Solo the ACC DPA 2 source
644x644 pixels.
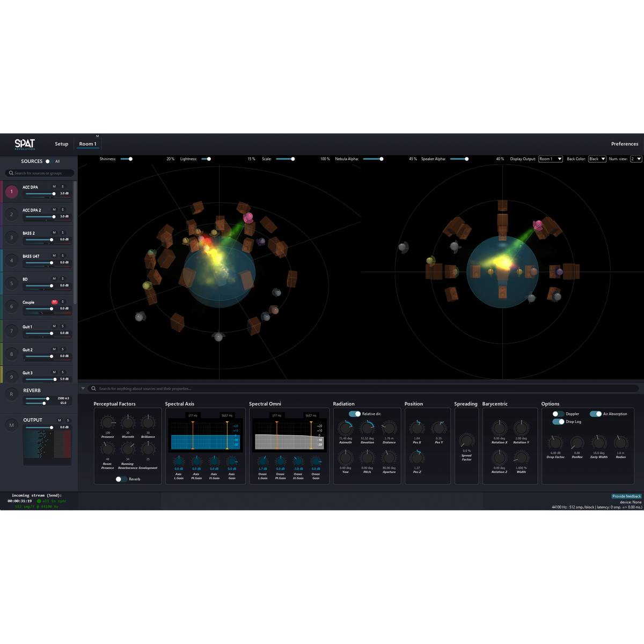(63, 210)
